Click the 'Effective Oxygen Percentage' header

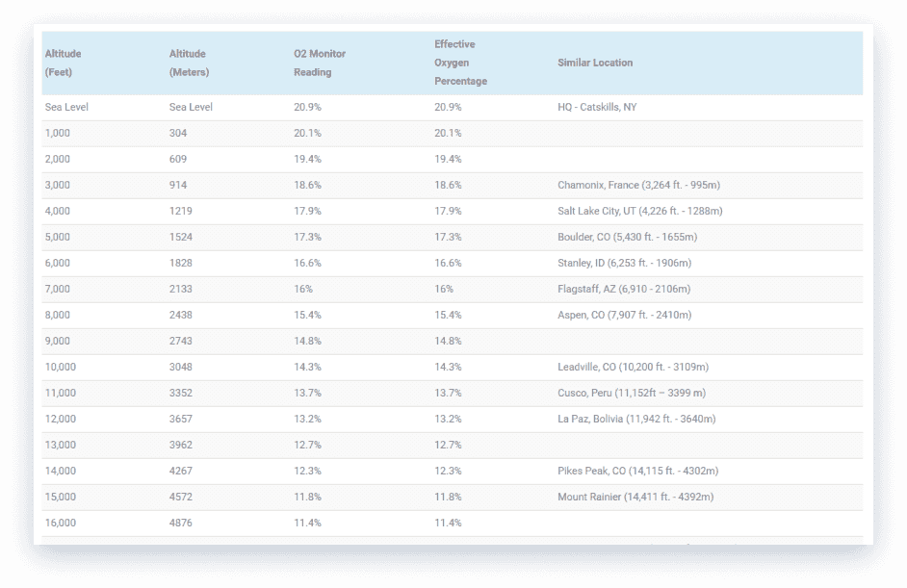click(460, 63)
